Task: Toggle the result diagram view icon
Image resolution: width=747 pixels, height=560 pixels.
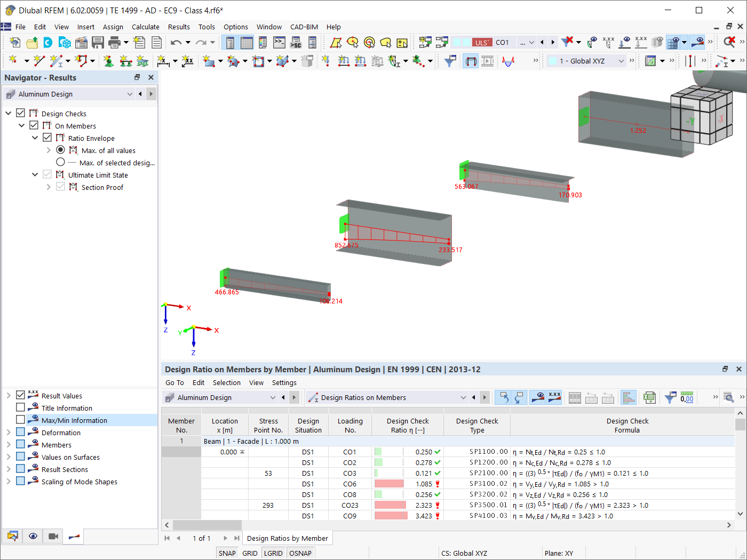Action: coord(471,61)
